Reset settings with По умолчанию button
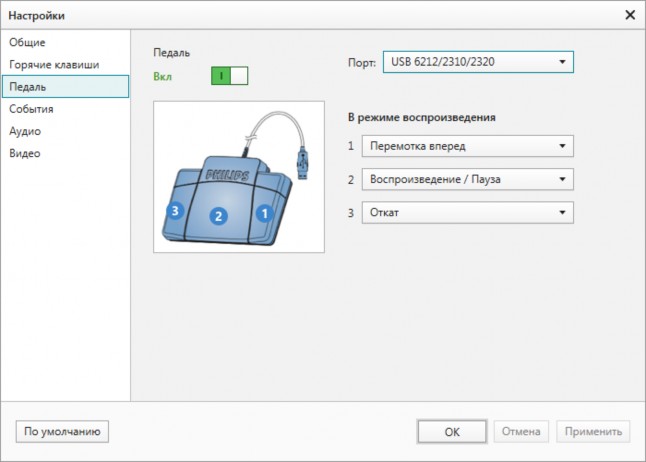The height and width of the screenshot is (462, 646). pos(62,432)
